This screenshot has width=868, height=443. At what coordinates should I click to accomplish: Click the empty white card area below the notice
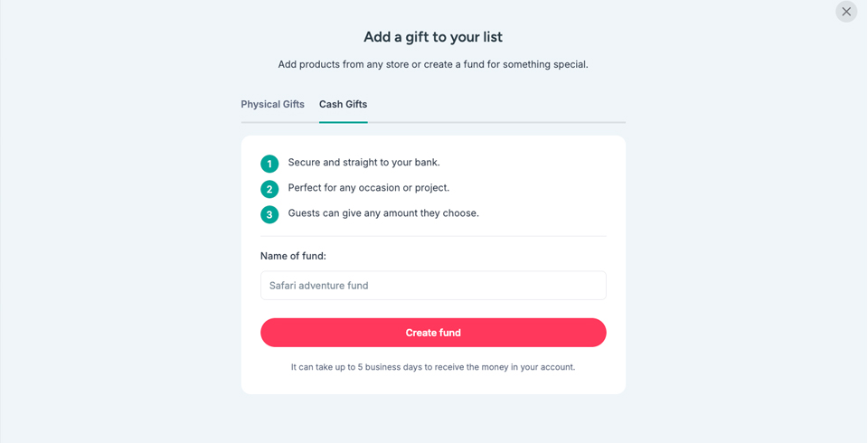(433, 384)
